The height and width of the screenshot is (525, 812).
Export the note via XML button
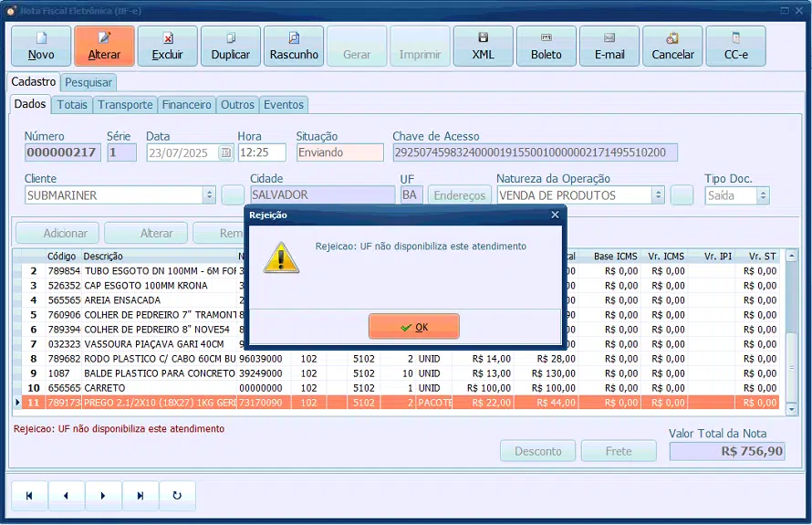(x=484, y=47)
